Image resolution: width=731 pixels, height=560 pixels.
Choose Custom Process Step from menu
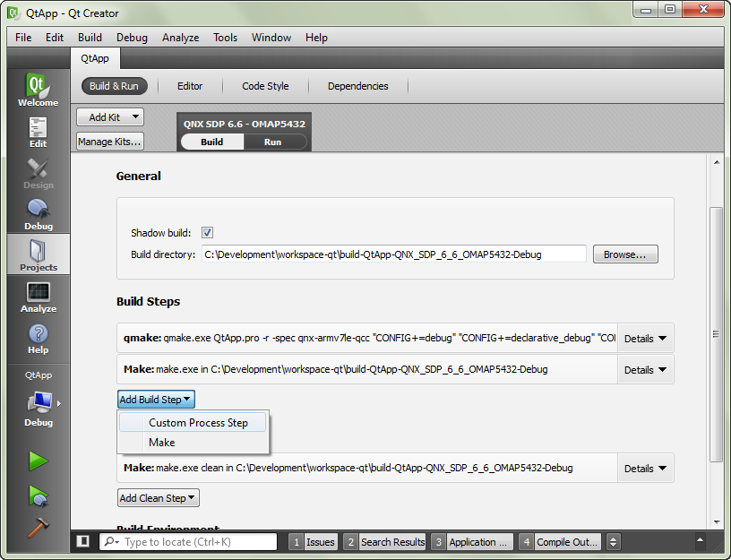[198, 423]
